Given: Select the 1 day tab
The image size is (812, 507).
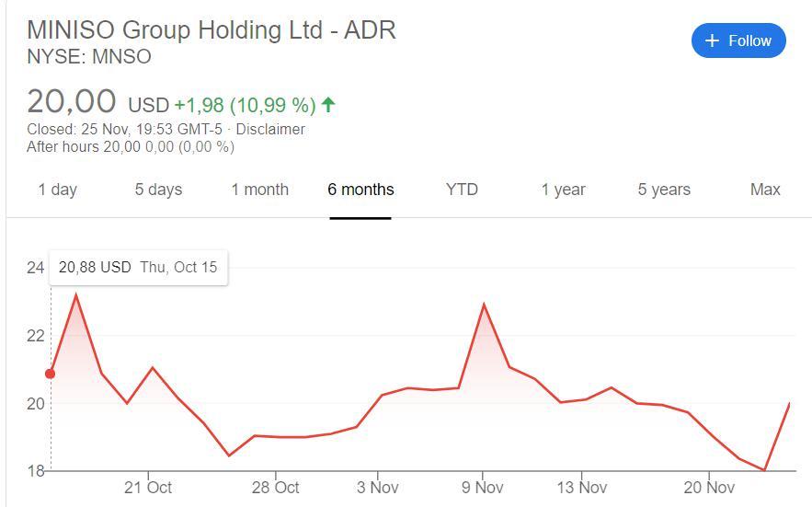Looking at the screenshot, I should 57,190.
